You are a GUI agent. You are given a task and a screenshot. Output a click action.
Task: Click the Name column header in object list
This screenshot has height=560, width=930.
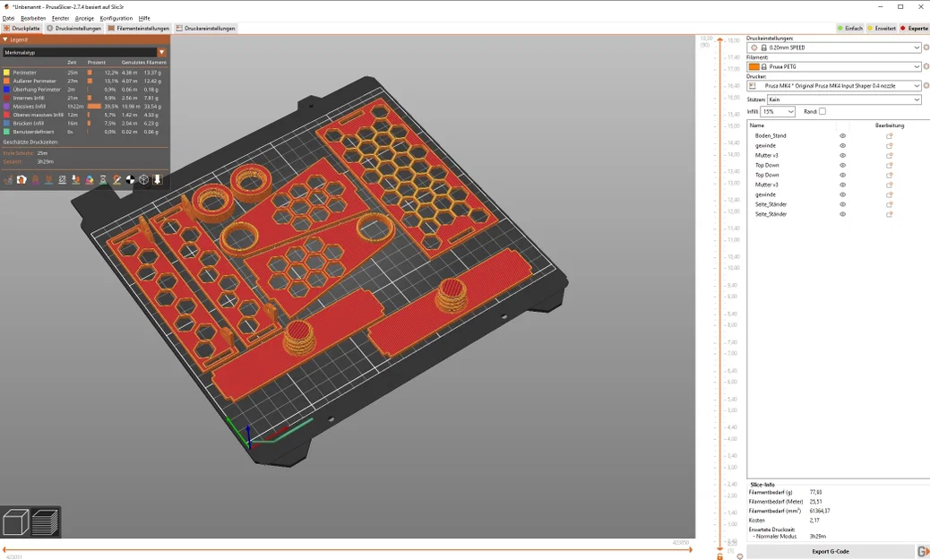pyautogui.click(x=757, y=125)
